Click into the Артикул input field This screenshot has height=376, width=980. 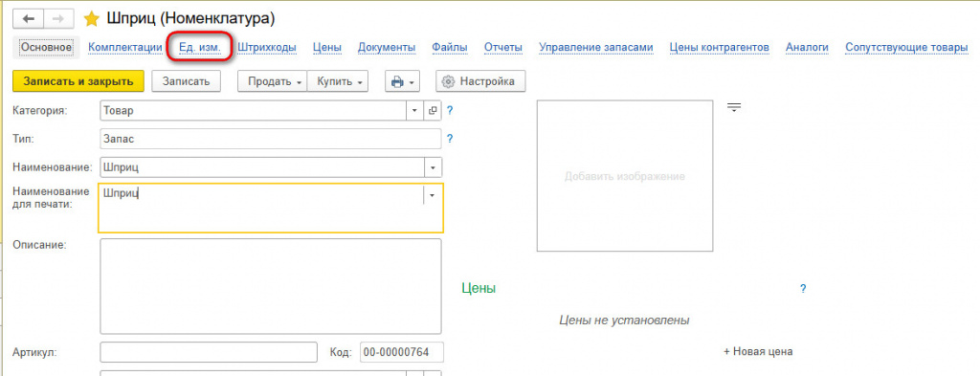[x=208, y=352]
